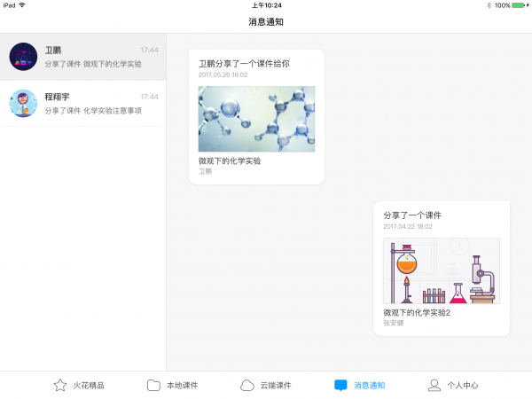
Task: Select the 消息通知 tab label
Action: [369, 386]
